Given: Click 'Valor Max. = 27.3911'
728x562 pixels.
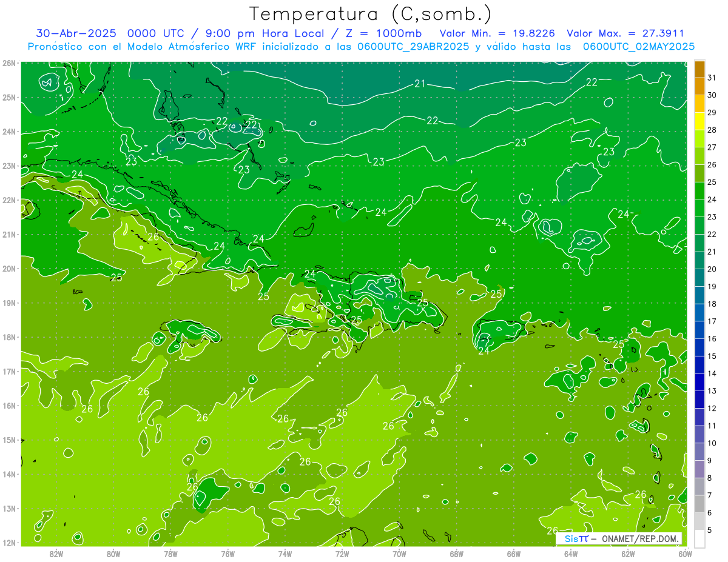Looking at the screenshot, I should click(x=625, y=33).
